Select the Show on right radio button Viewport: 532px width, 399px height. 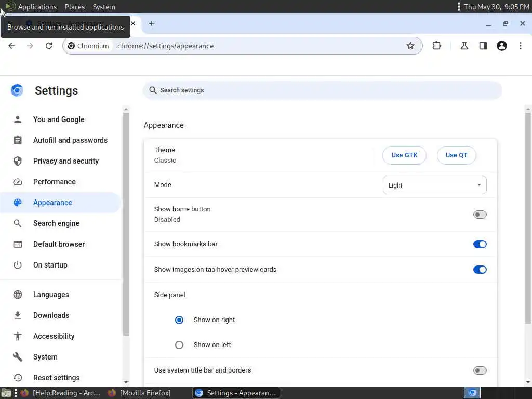pos(179,320)
